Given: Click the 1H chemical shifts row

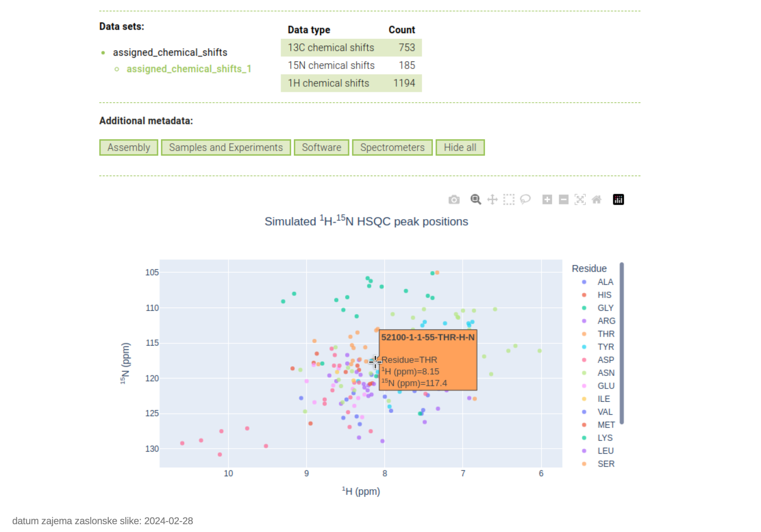Looking at the screenshot, I should [x=351, y=83].
